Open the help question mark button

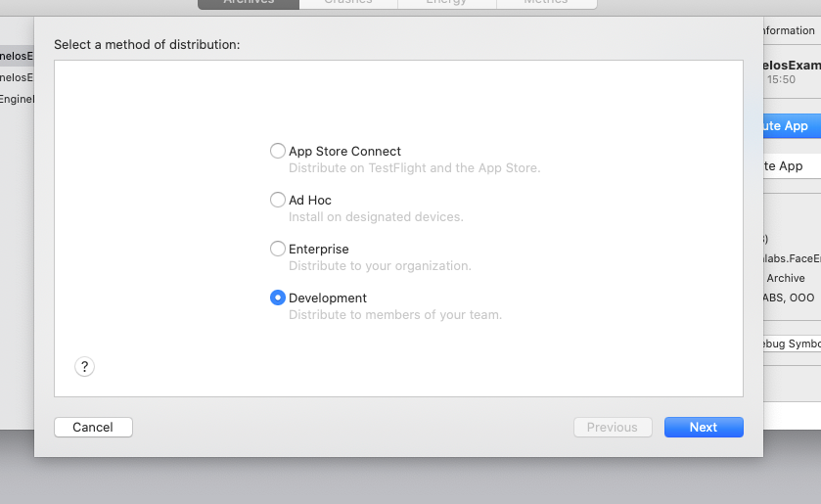point(84,367)
